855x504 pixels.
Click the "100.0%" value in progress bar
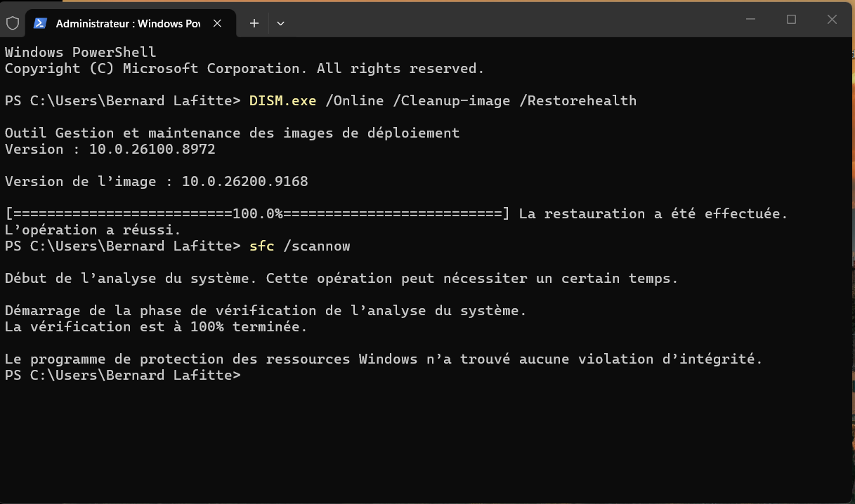[258, 213]
